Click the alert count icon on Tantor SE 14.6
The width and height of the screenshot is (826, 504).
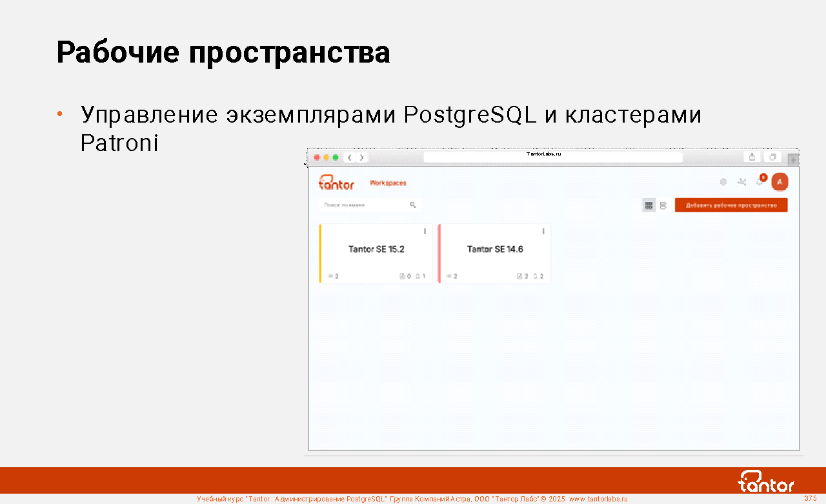pos(536,276)
